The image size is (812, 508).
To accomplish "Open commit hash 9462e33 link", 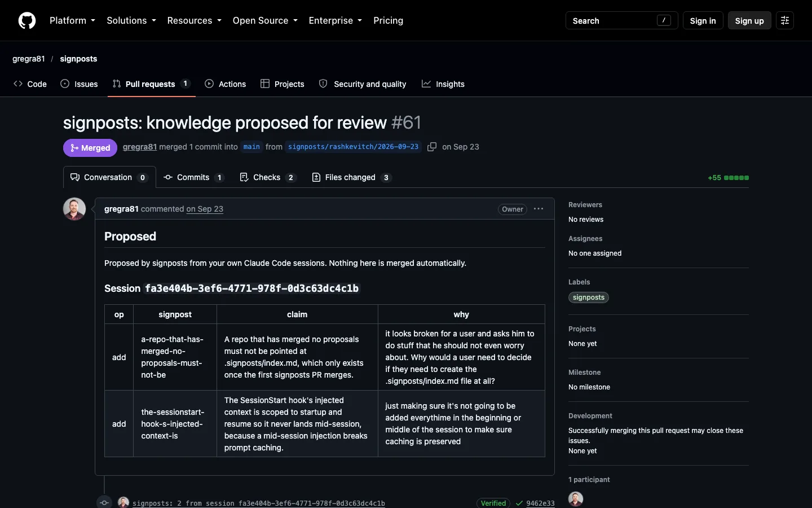I will click(x=540, y=503).
